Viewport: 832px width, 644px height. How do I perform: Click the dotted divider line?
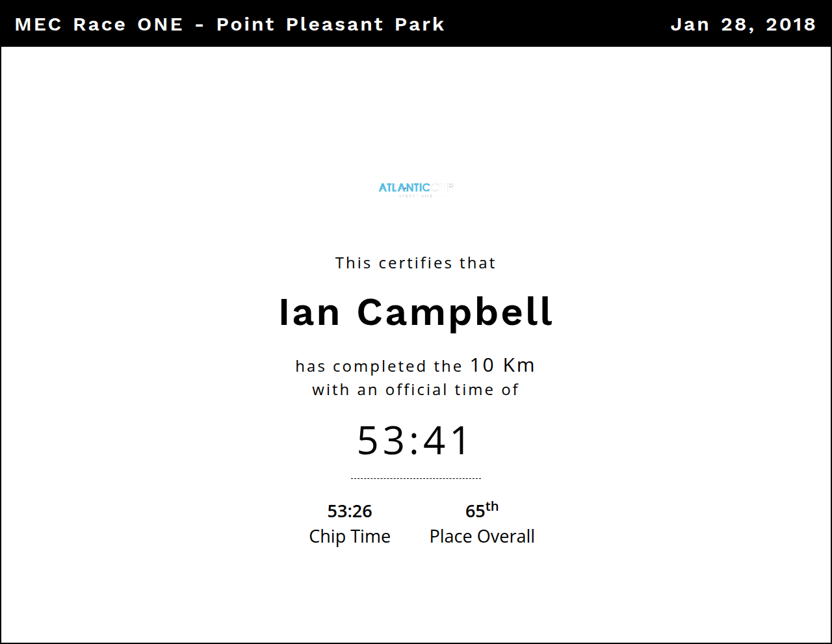coord(415,478)
